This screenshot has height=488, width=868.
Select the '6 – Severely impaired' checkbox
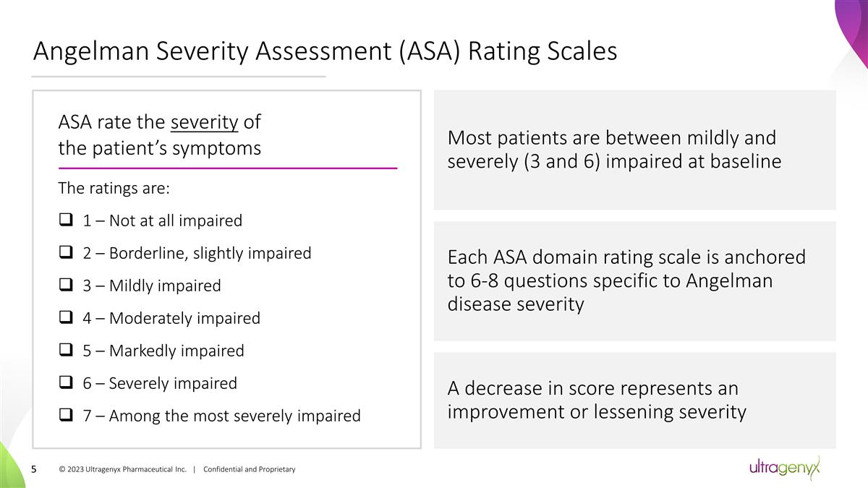click(64, 383)
